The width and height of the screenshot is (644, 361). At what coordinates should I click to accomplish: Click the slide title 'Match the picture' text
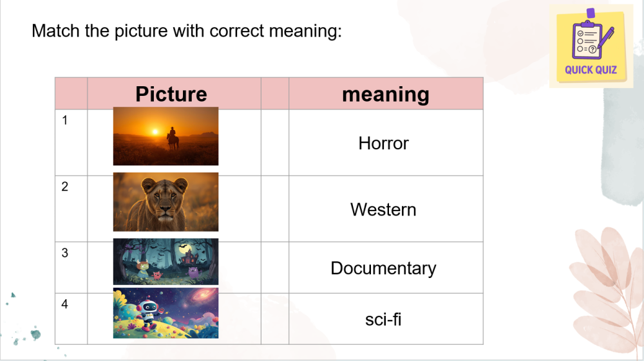(x=187, y=31)
